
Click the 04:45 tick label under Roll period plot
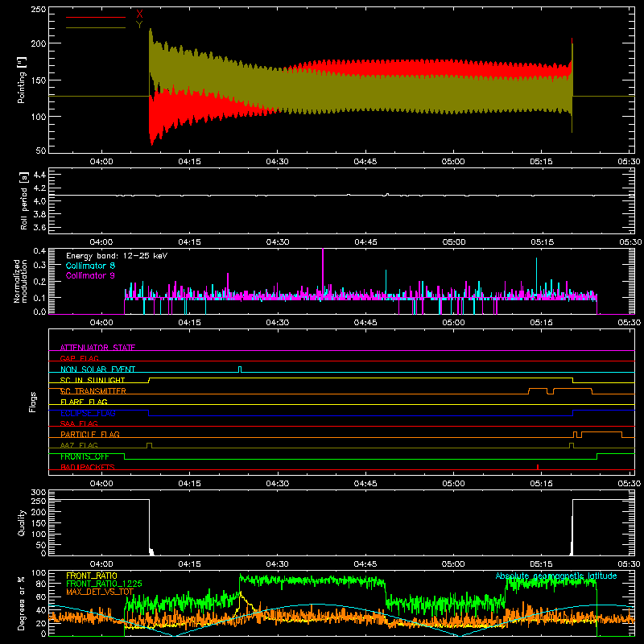click(x=365, y=242)
